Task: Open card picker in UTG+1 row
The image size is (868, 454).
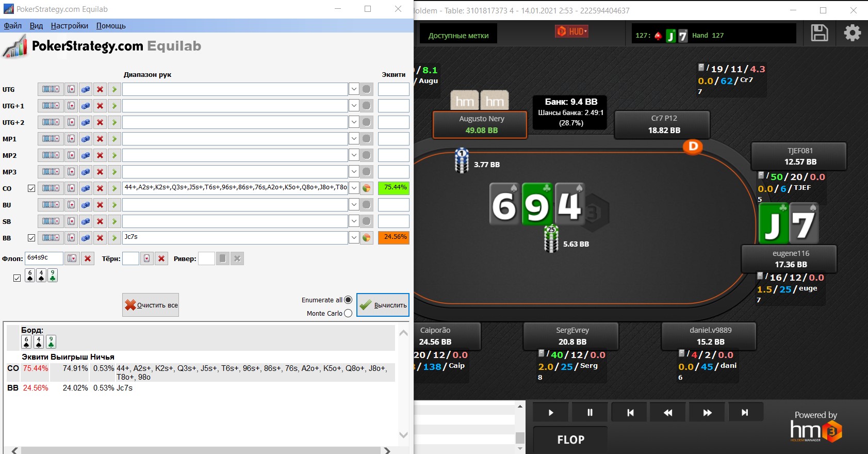Action: 71,106
